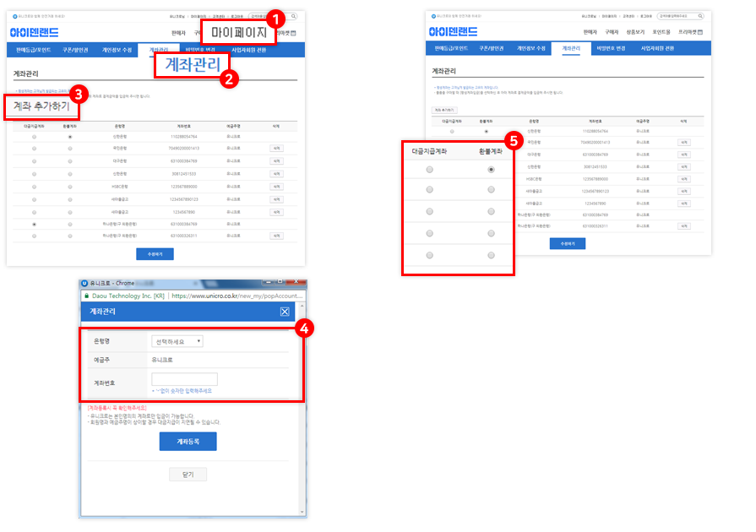This screenshot has width=756, height=532.
Task: Click 수정하기 button in left screenshot
Action: coord(155,254)
